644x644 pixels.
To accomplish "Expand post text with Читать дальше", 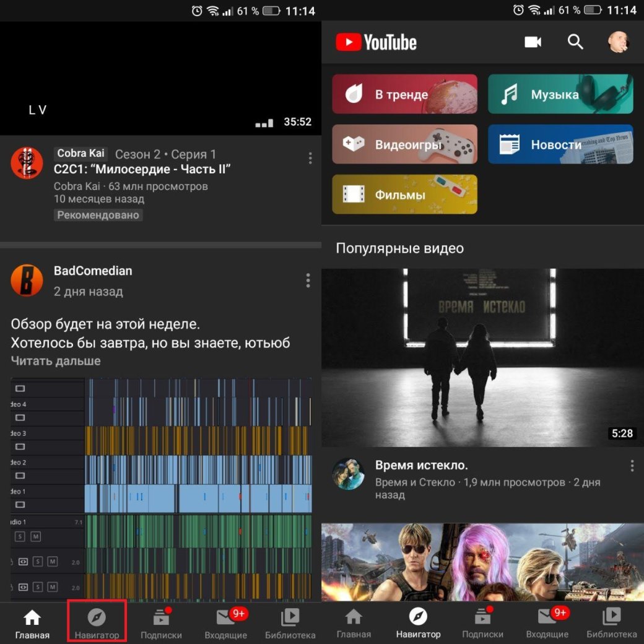I will tap(56, 361).
